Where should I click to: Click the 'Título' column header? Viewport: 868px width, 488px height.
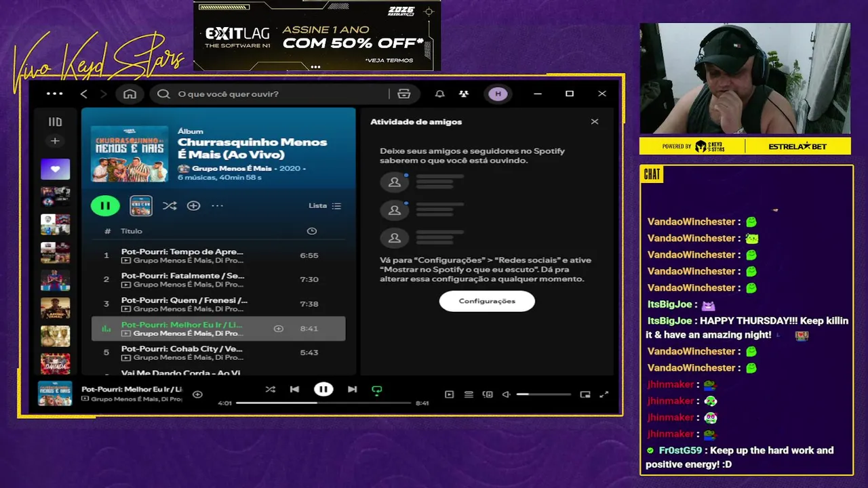pos(132,231)
